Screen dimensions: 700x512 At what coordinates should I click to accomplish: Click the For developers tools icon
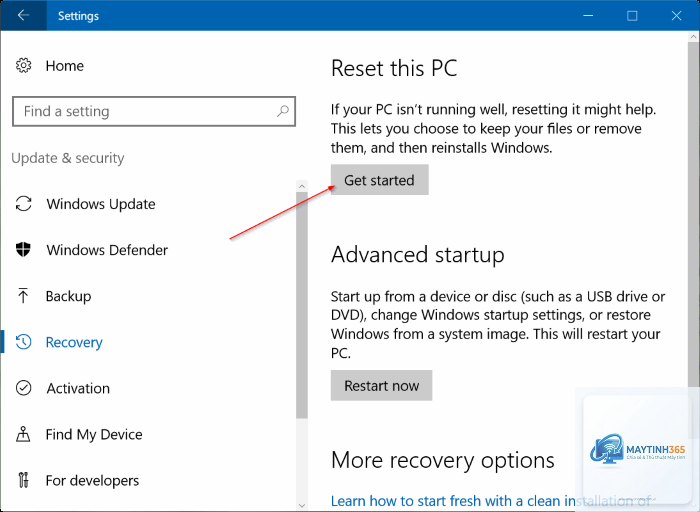point(23,480)
